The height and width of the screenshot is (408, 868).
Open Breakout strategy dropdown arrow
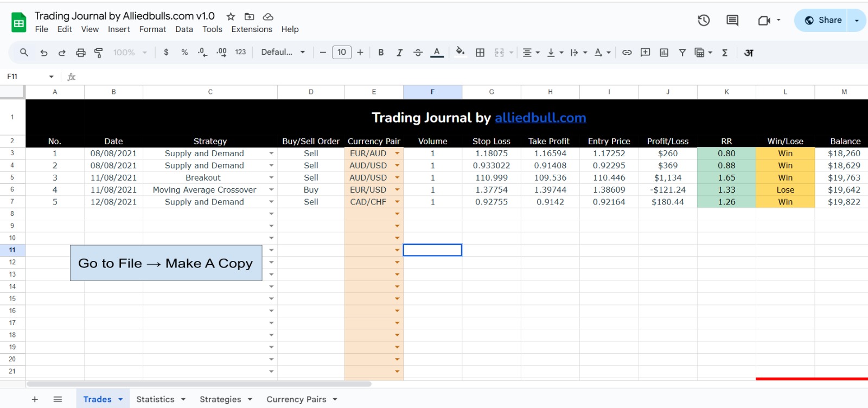click(271, 178)
